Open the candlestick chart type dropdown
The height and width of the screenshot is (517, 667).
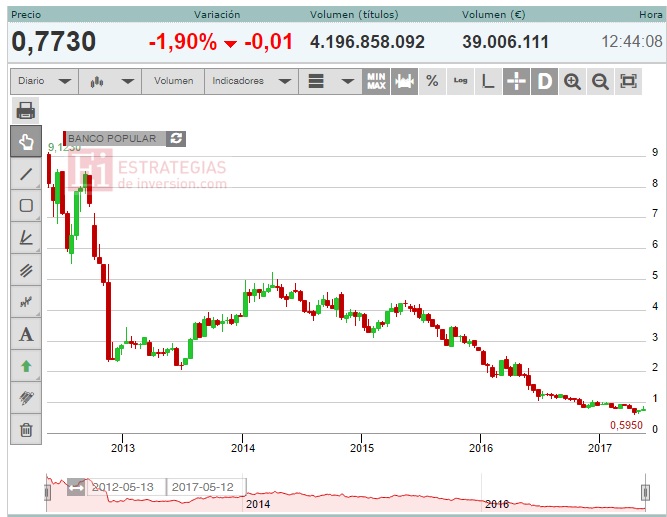point(111,81)
